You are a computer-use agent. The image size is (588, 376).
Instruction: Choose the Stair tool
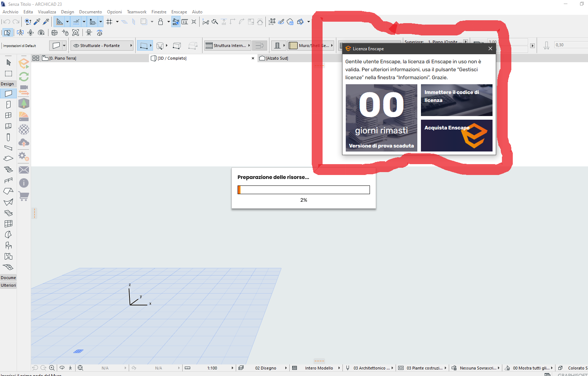tap(8, 169)
